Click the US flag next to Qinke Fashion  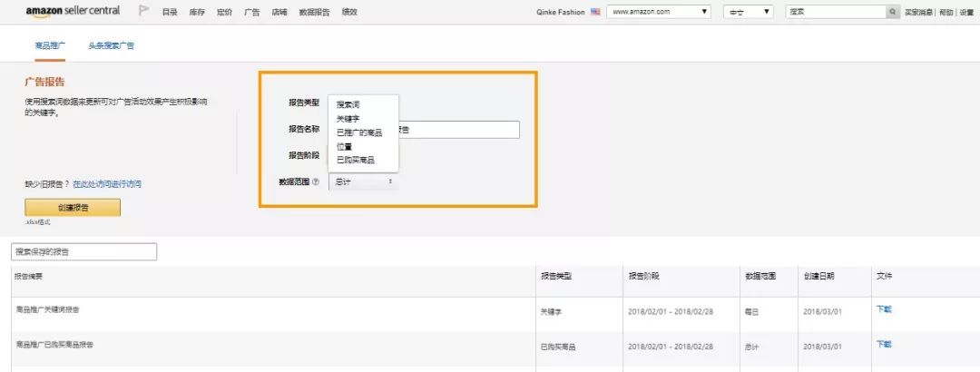click(x=595, y=12)
